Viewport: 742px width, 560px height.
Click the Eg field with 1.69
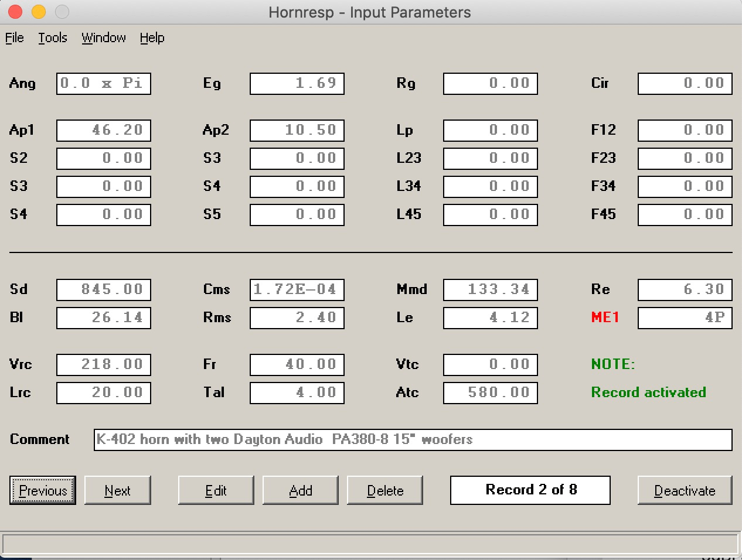[x=297, y=83]
